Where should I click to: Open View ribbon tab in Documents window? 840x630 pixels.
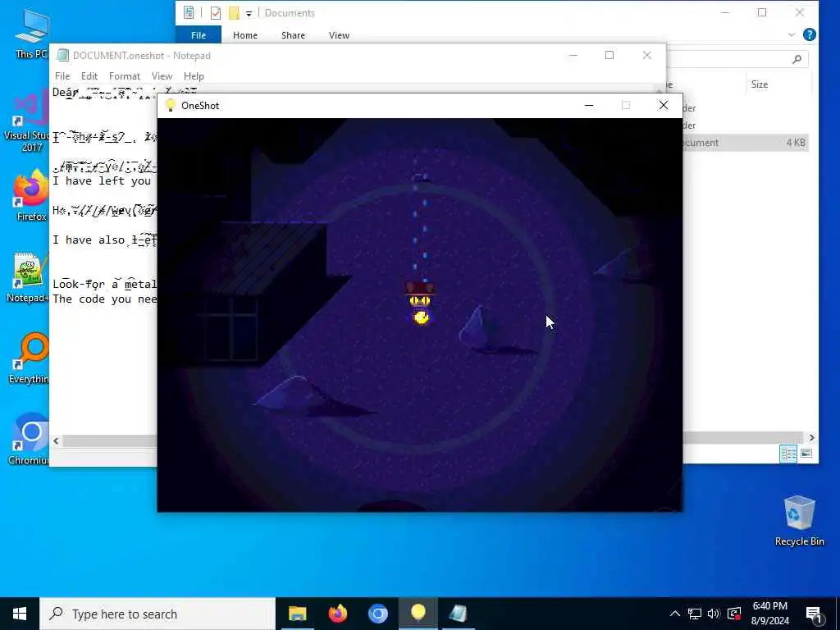[339, 35]
